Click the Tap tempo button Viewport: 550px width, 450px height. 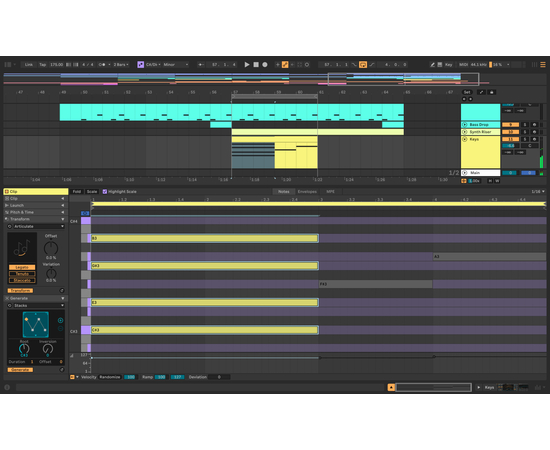42,65
